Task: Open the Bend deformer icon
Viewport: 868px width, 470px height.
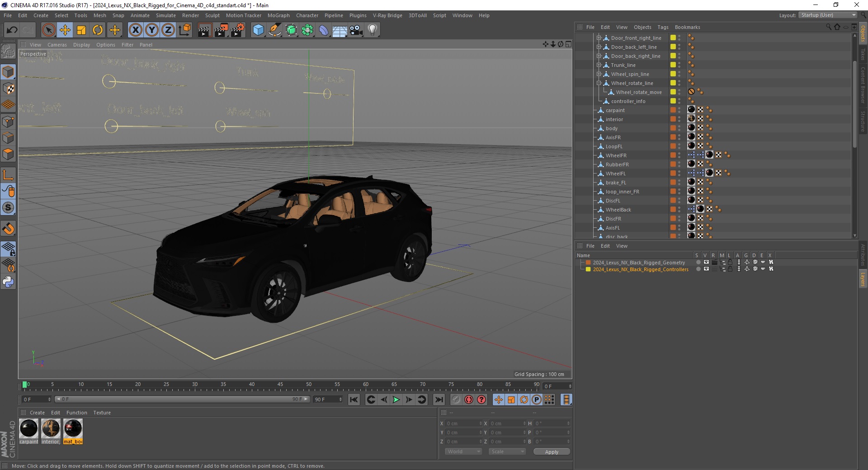Action: 324,30
